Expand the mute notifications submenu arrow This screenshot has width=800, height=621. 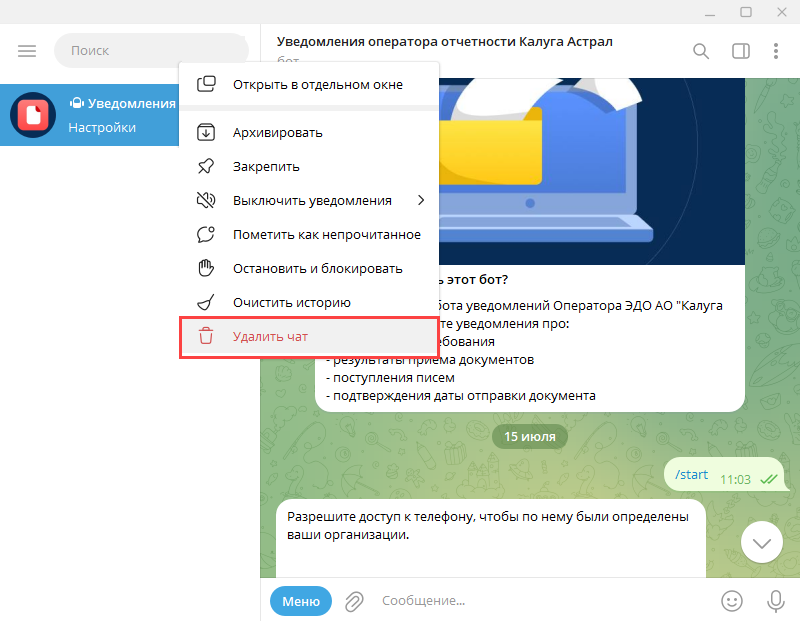tap(421, 200)
